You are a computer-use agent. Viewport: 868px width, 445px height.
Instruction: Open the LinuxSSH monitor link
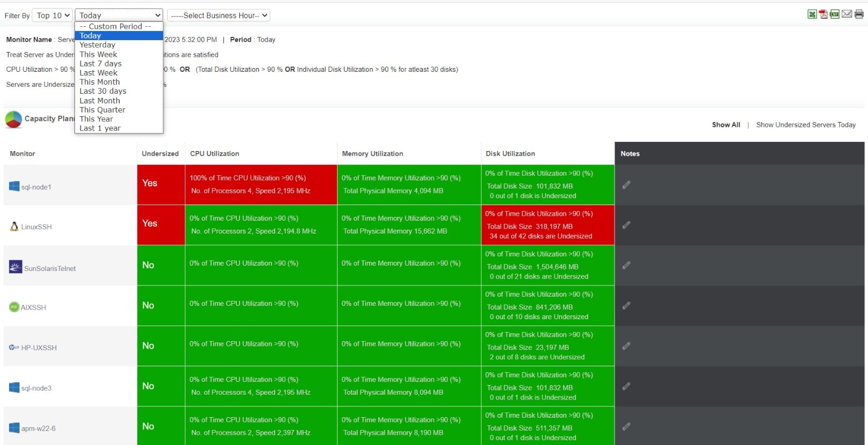click(x=36, y=227)
